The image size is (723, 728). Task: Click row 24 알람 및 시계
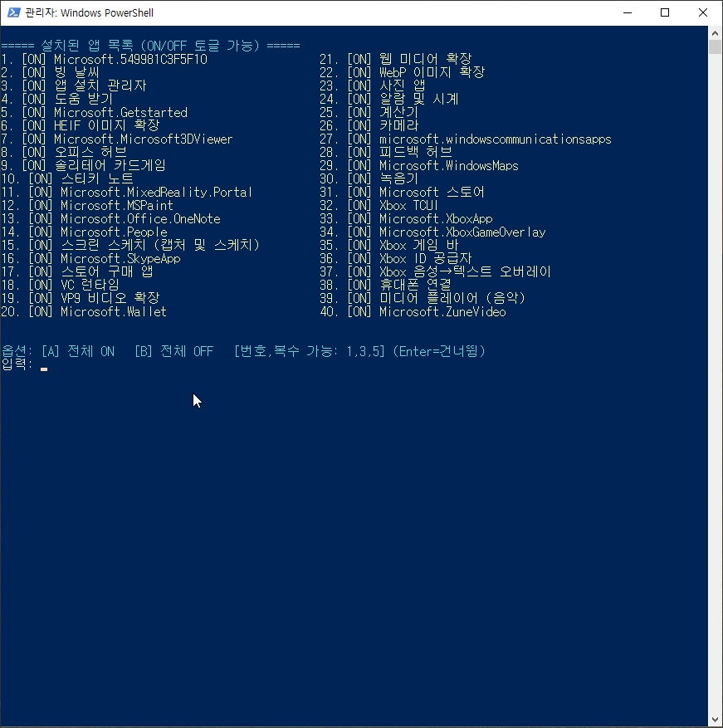pos(389,99)
